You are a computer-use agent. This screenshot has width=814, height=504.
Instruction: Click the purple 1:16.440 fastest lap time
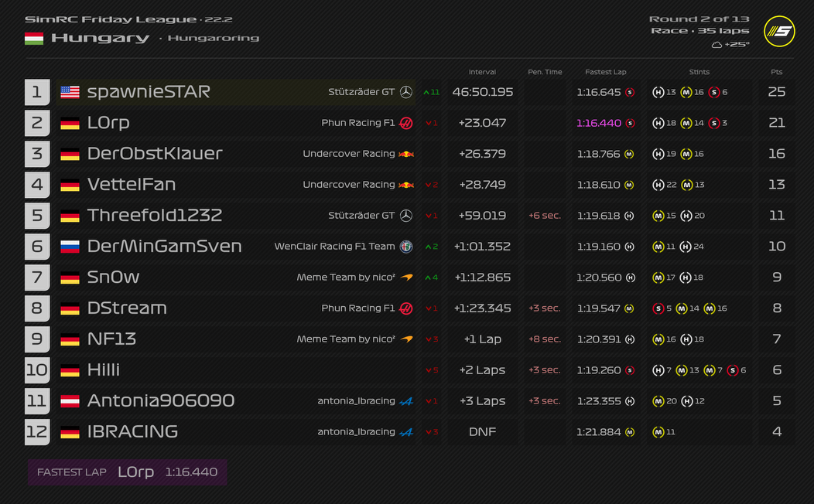(599, 123)
